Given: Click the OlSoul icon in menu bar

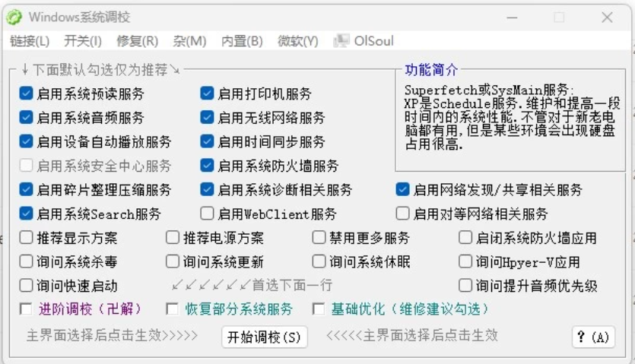Looking at the screenshot, I should pyautogui.click(x=341, y=41).
